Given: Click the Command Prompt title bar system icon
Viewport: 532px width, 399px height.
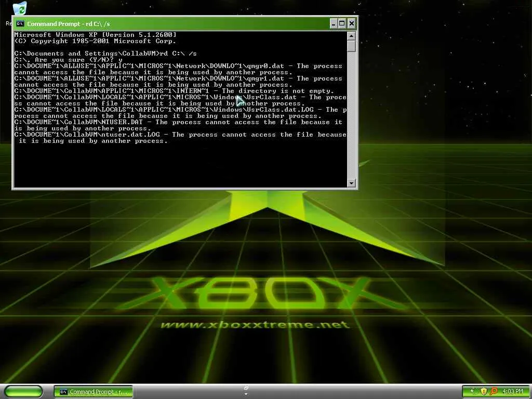Looking at the screenshot, I should 20,24.
